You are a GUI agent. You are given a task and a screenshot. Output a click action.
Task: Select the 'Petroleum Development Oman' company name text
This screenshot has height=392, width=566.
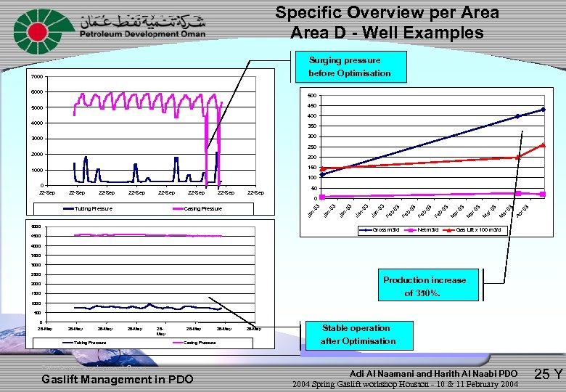(x=142, y=34)
